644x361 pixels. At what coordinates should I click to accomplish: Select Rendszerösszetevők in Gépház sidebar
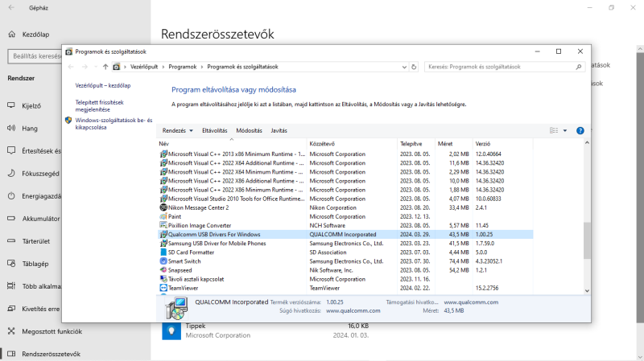click(x=52, y=354)
